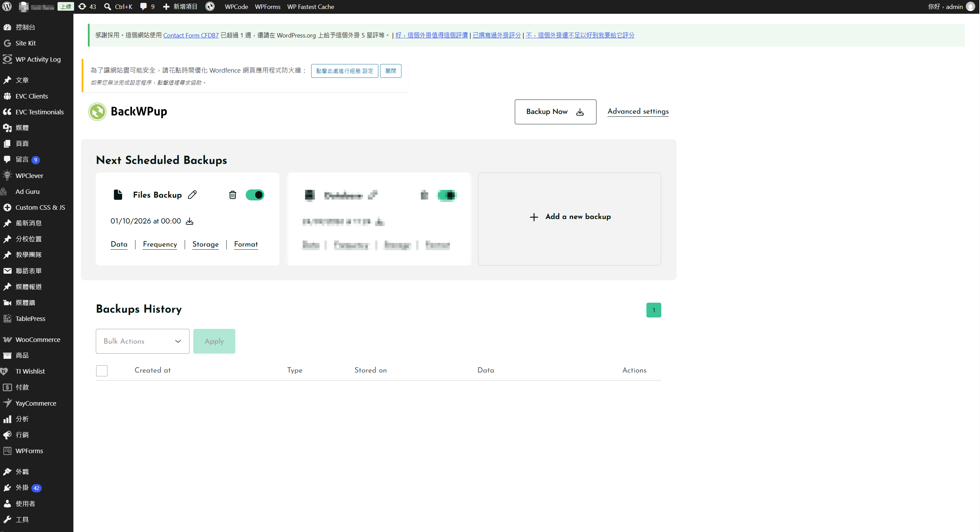Open Advanced settings link
This screenshot has height=532, width=980.
(638, 112)
